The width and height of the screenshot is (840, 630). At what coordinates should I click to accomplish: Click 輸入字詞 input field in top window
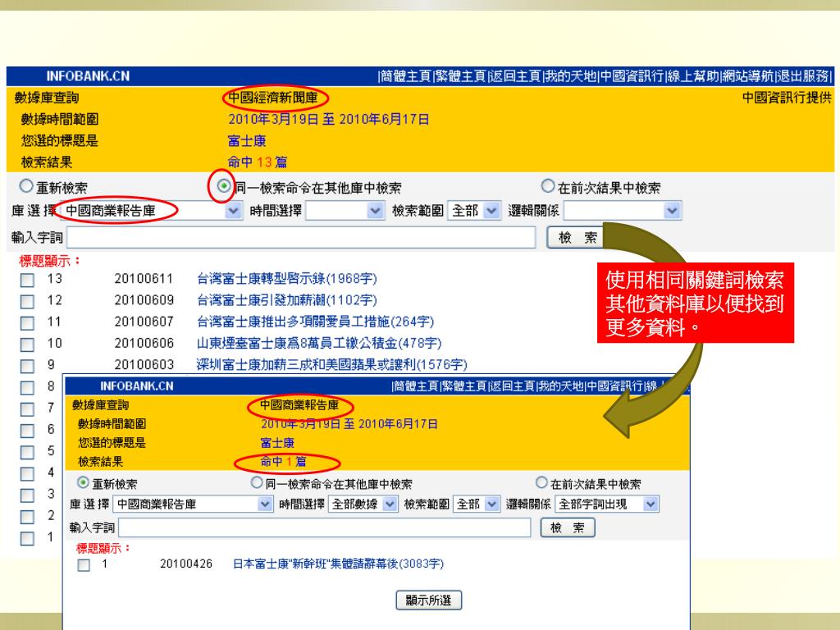[301, 237]
